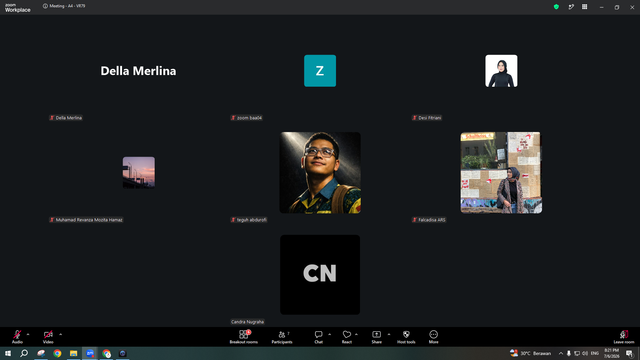Click the ENG language indicator
The image size is (640, 360).
click(595, 353)
